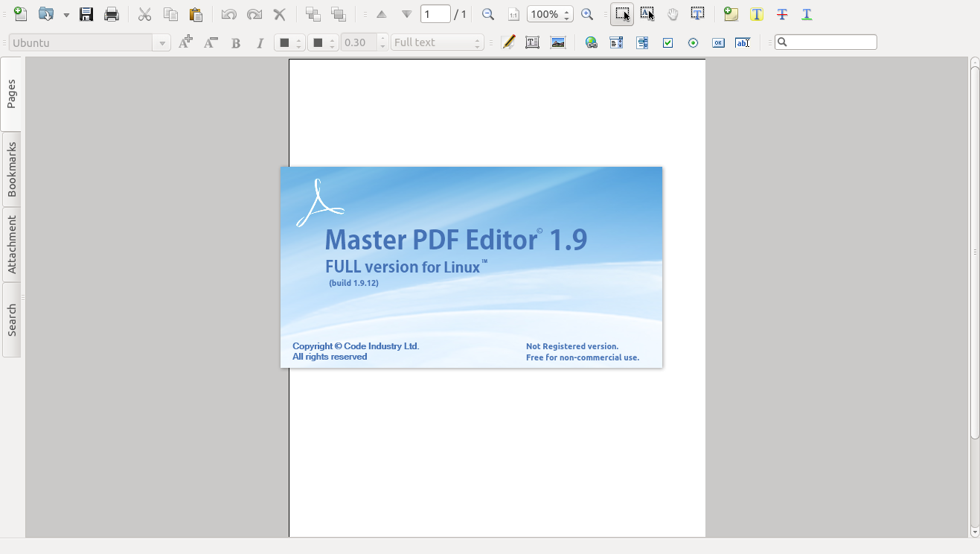Set actual size with the 1:1 icon
Viewport: 980px width, 554px height.
(513, 14)
